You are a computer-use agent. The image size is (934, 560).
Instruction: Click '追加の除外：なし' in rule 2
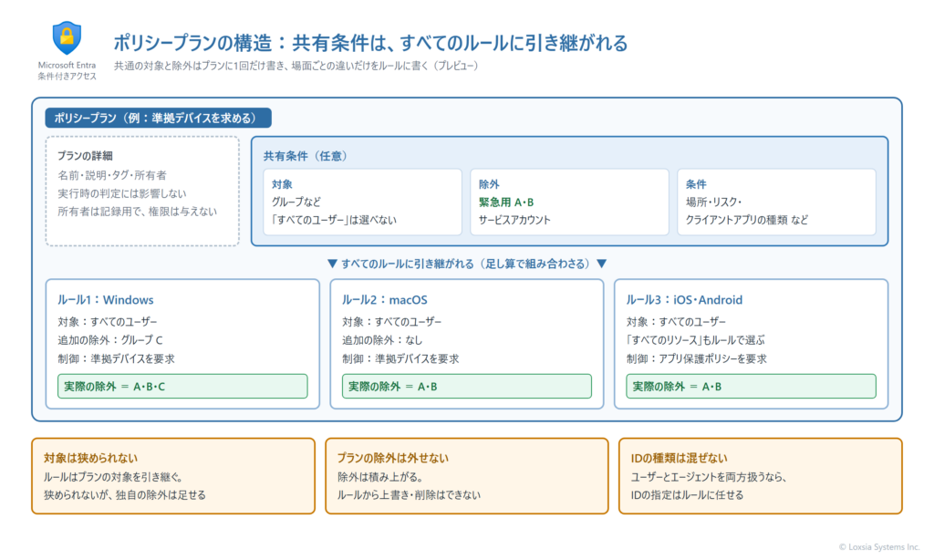[x=382, y=340]
